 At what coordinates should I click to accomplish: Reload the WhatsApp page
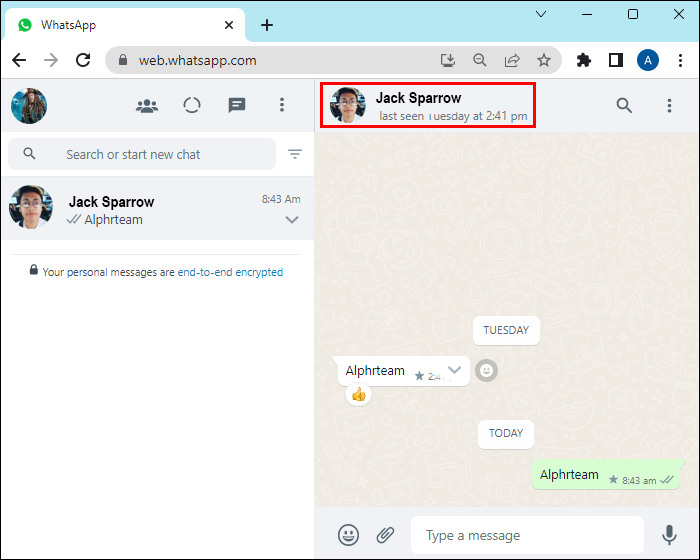click(x=83, y=60)
